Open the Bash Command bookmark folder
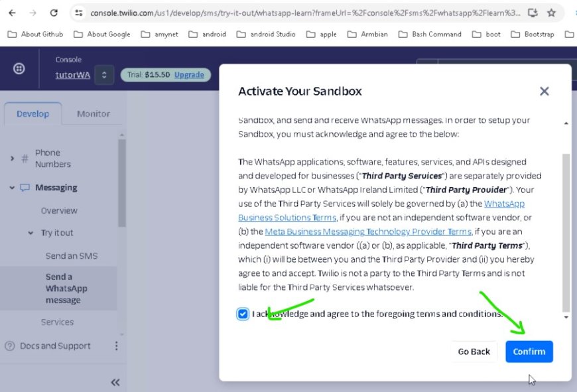The width and height of the screenshot is (577, 392). click(430, 34)
